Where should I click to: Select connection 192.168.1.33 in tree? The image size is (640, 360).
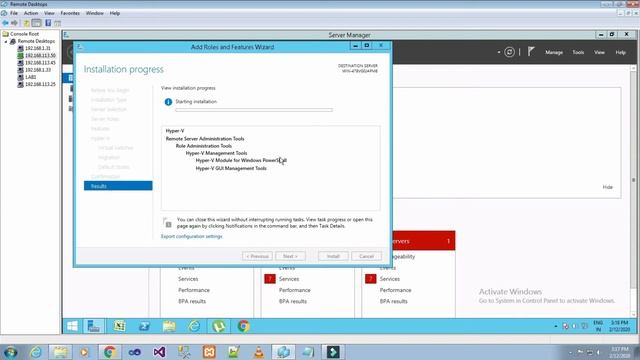tap(38, 70)
